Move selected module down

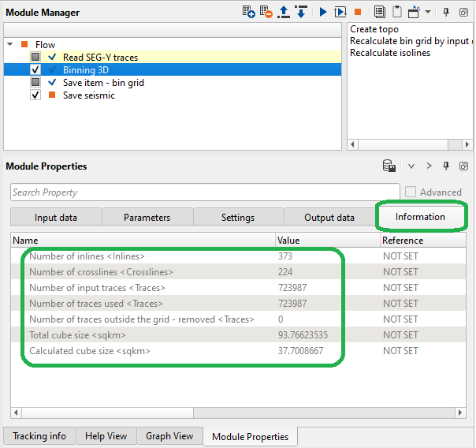pyautogui.click(x=300, y=12)
